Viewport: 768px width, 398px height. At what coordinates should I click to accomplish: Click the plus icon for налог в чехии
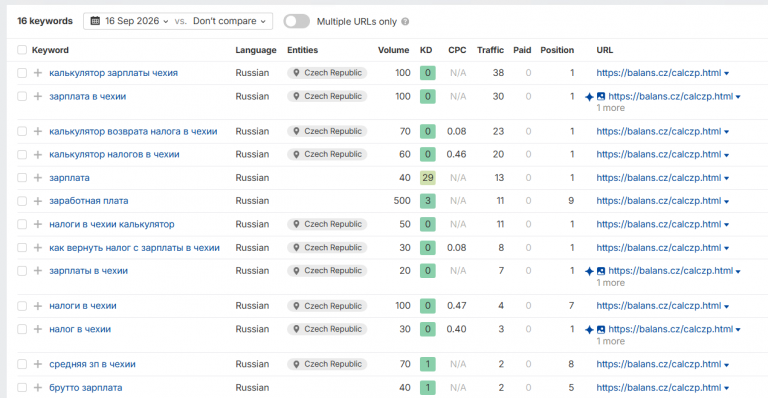click(x=38, y=329)
